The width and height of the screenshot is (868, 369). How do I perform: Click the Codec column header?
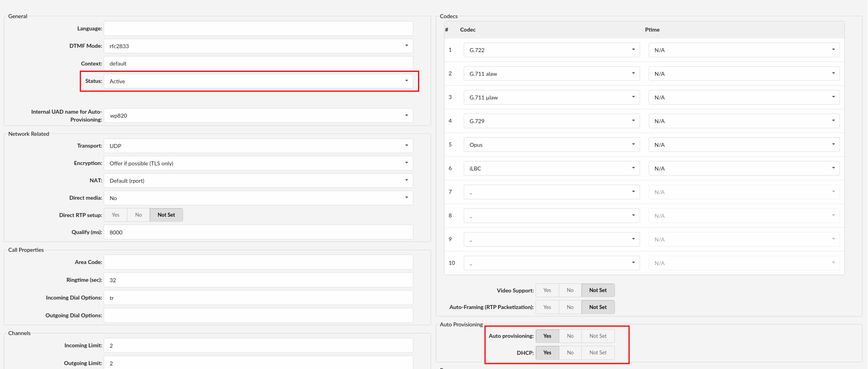point(468,30)
